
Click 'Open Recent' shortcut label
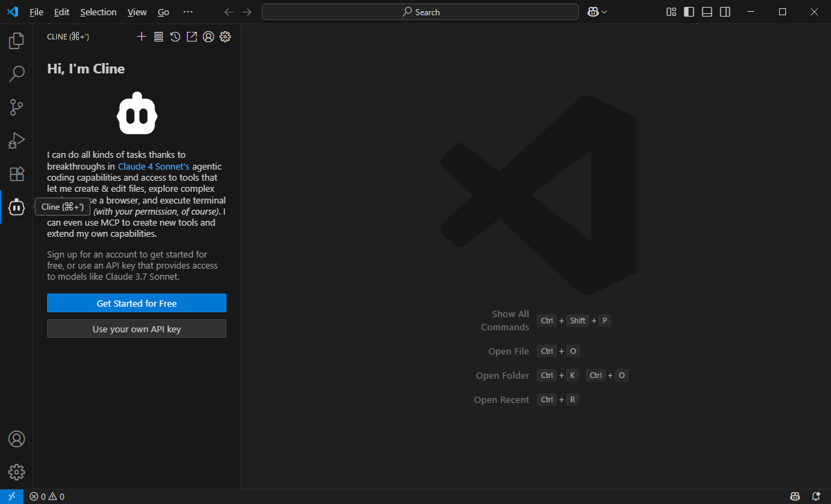point(501,400)
